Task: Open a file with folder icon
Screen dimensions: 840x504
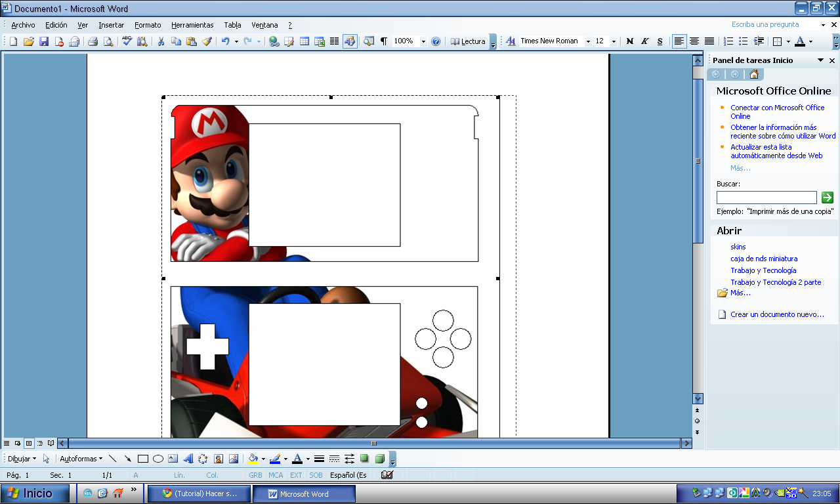Action: click(28, 41)
